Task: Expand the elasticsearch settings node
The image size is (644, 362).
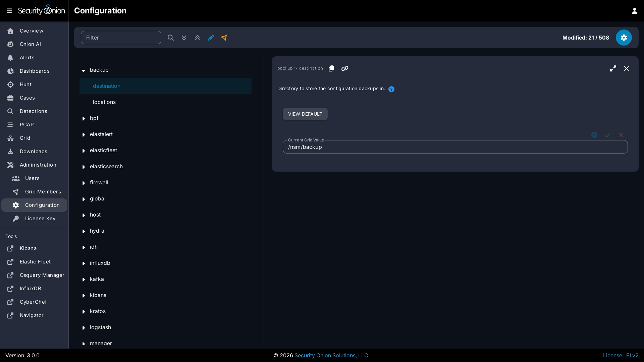Action: pos(84,167)
